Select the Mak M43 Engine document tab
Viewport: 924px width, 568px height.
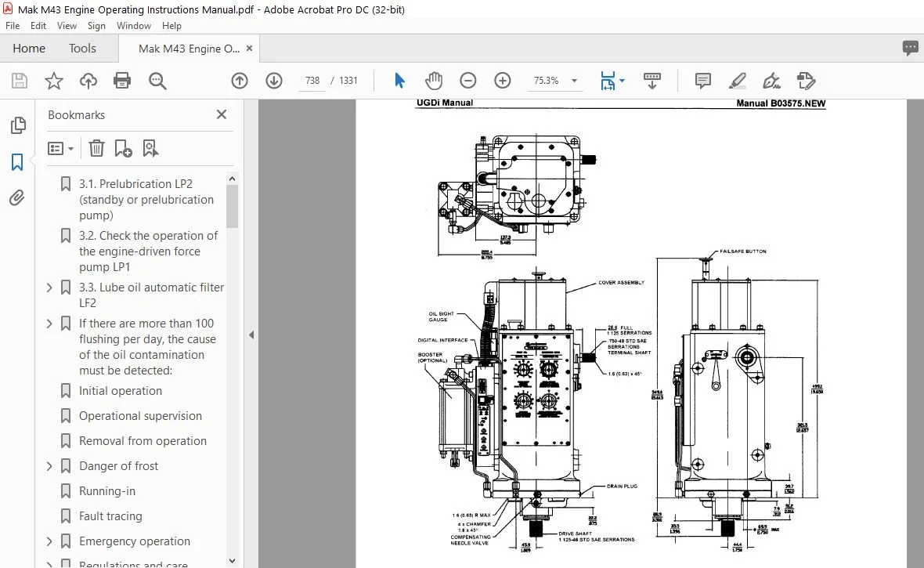[x=189, y=49]
